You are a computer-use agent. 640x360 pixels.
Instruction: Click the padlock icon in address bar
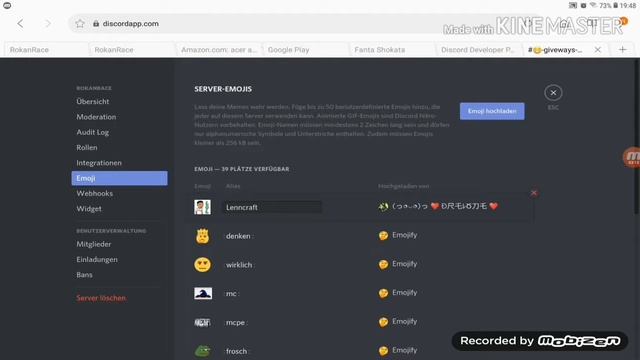(x=96, y=24)
